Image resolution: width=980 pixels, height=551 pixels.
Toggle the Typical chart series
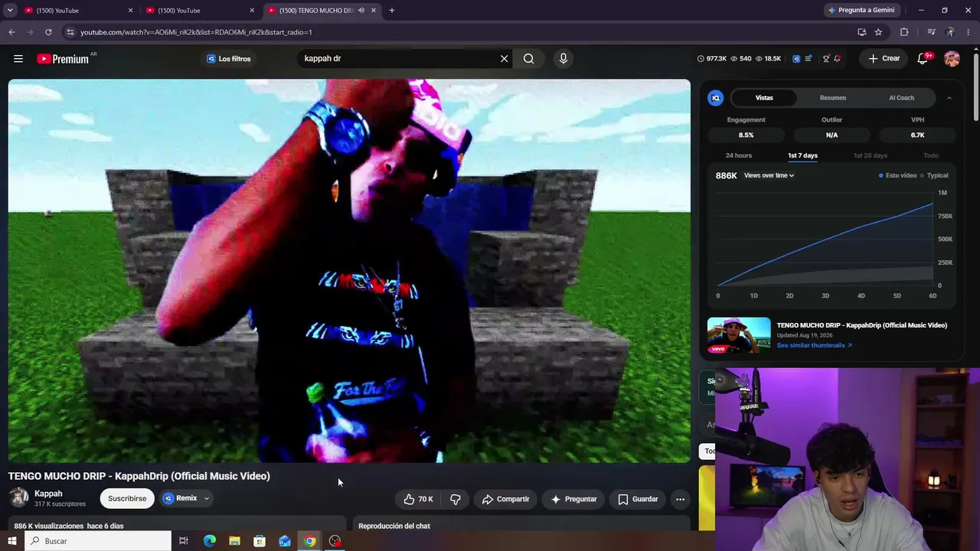click(935, 175)
